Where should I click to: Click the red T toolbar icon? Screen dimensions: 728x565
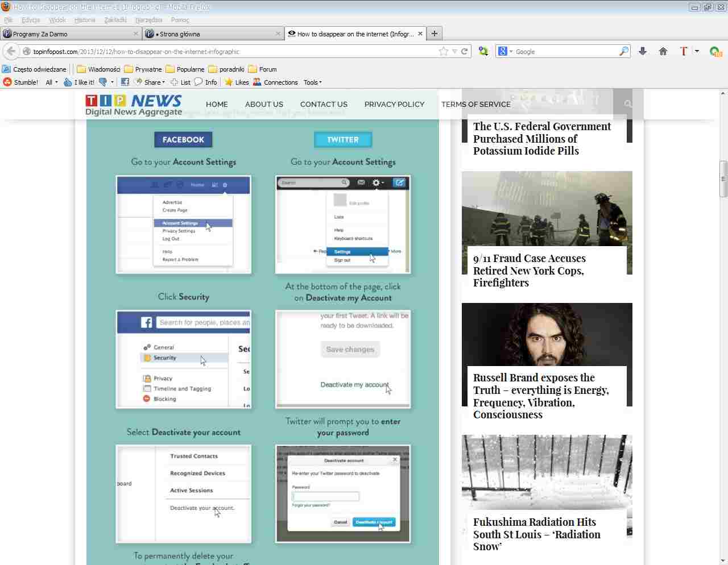[684, 51]
